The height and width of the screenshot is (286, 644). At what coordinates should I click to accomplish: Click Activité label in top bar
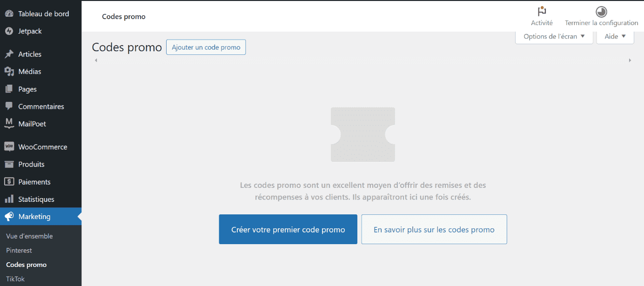tap(542, 23)
